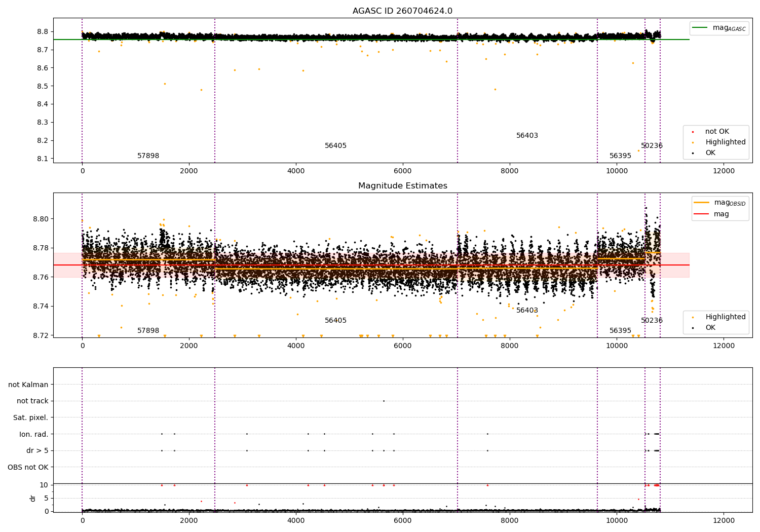Click obsid label 56395 in Magnitude Estimates plot
The width and height of the screenshot is (760, 532).
tap(620, 331)
